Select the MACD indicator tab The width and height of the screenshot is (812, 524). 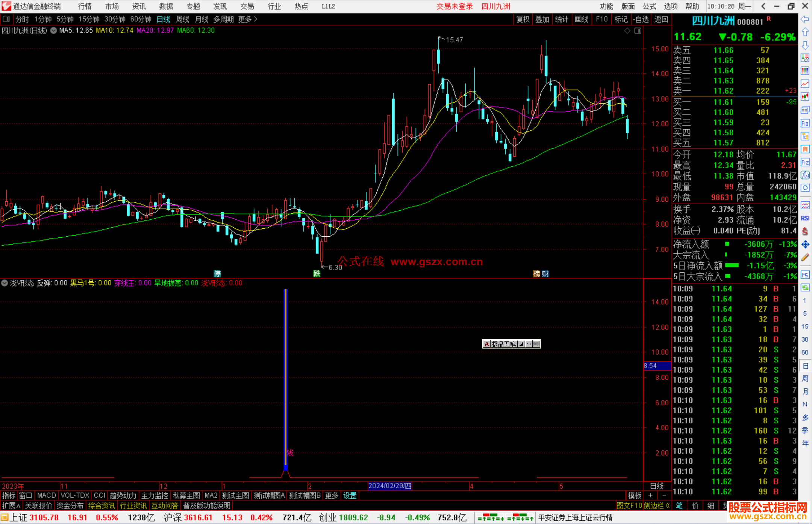coord(46,495)
